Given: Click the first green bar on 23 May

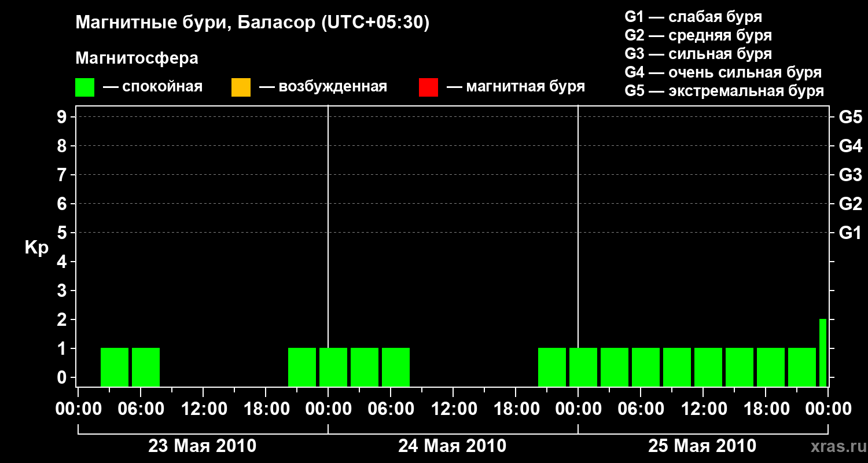Looking at the screenshot, I should point(115,367).
